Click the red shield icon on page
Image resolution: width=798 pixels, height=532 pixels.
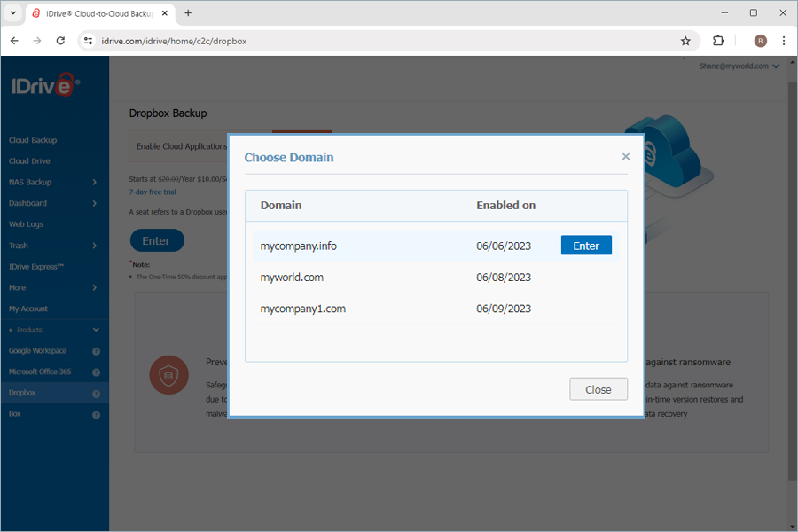(169, 375)
